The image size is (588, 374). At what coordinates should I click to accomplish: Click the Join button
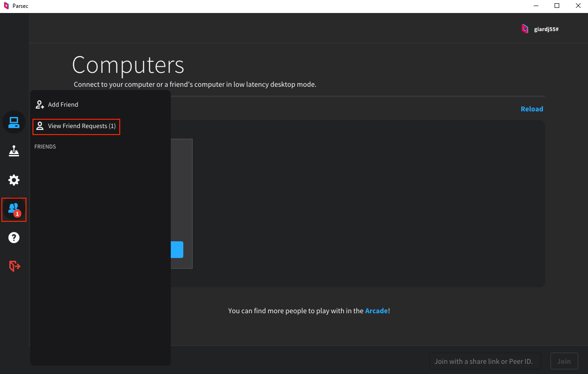pos(564,361)
